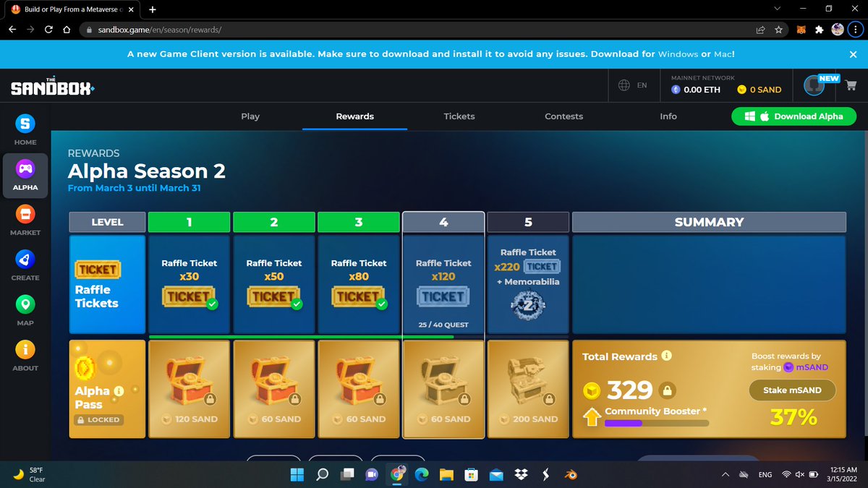Click the x120 raffle ticket icon

[443, 296]
